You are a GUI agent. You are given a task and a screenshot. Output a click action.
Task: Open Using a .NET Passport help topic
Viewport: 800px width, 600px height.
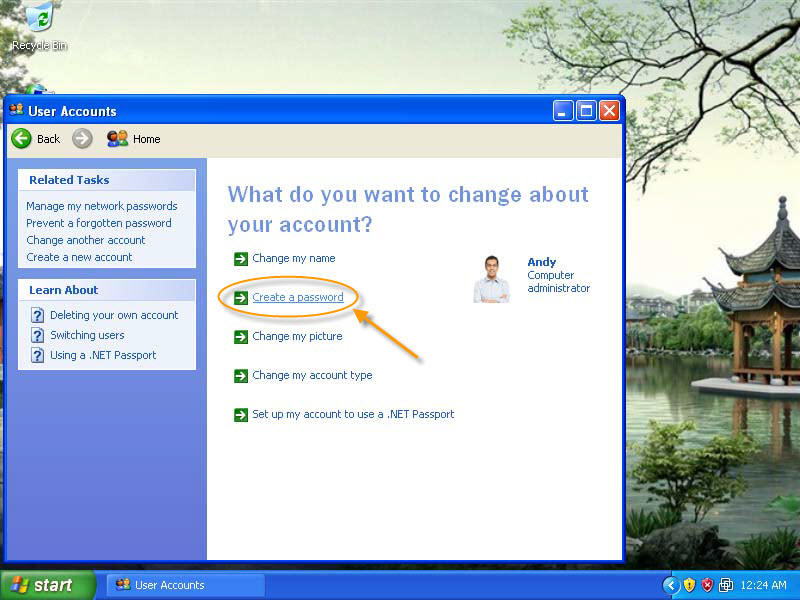coord(103,355)
